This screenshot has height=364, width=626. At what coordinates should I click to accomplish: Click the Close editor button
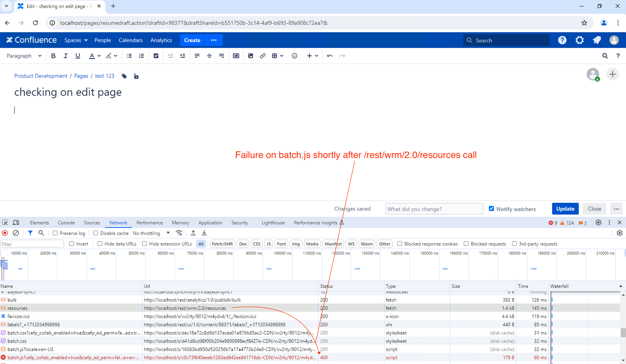pyautogui.click(x=594, y=209)
